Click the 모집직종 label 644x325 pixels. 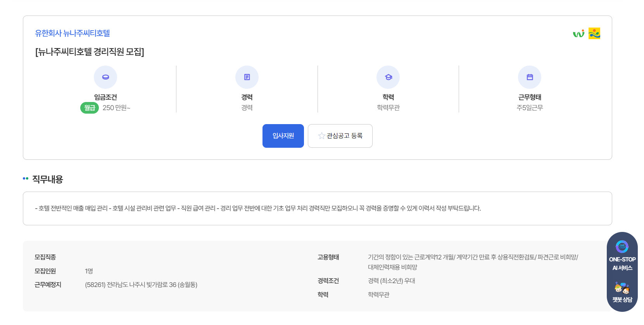tap(45, 257)
